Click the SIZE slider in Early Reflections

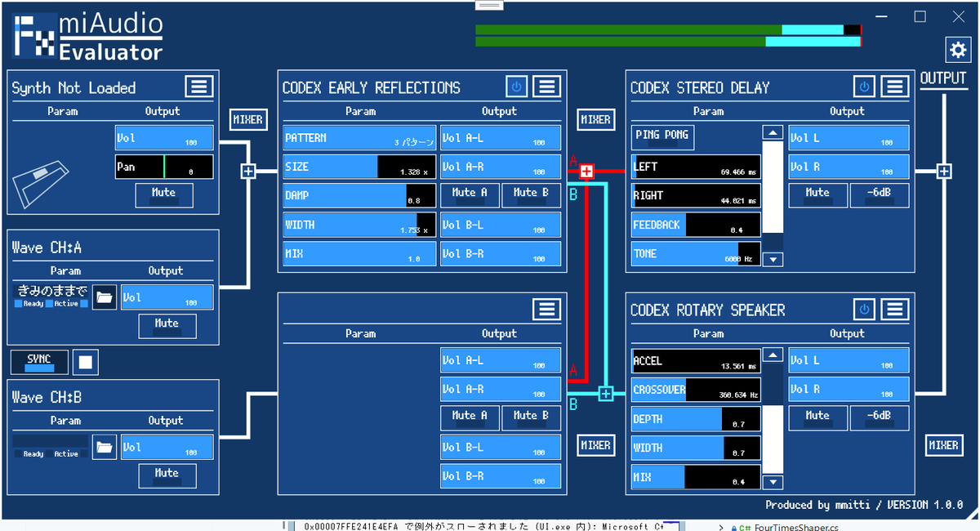pyautogui.click(x=360, y=167)
